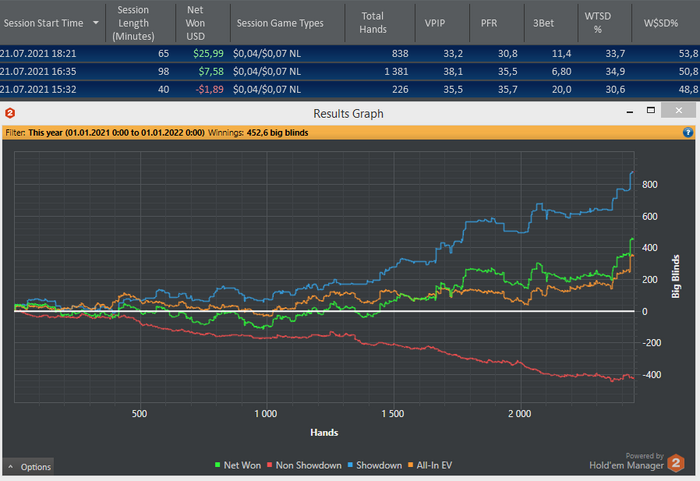Click the All-In EV legend label
The width and height of the screenshot is (700, 481).
434,465
